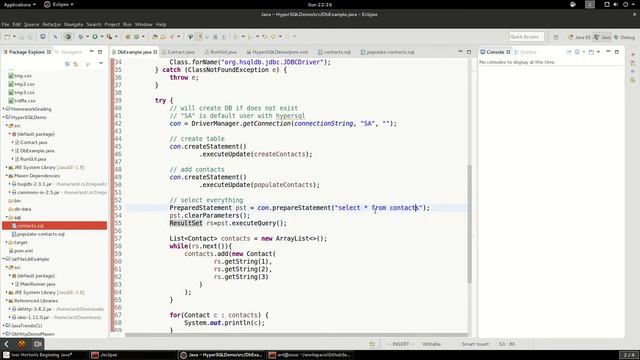Switch to the Contact.java editor tab
Screen dimensions: 640x360
pos(178,52)
